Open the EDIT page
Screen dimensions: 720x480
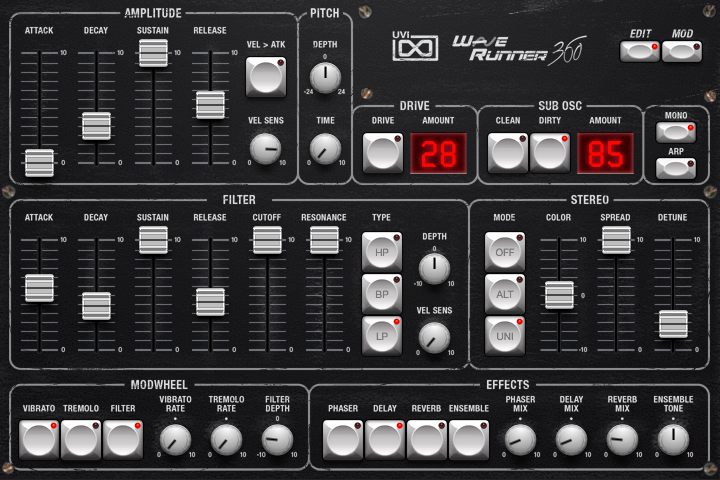640,51
